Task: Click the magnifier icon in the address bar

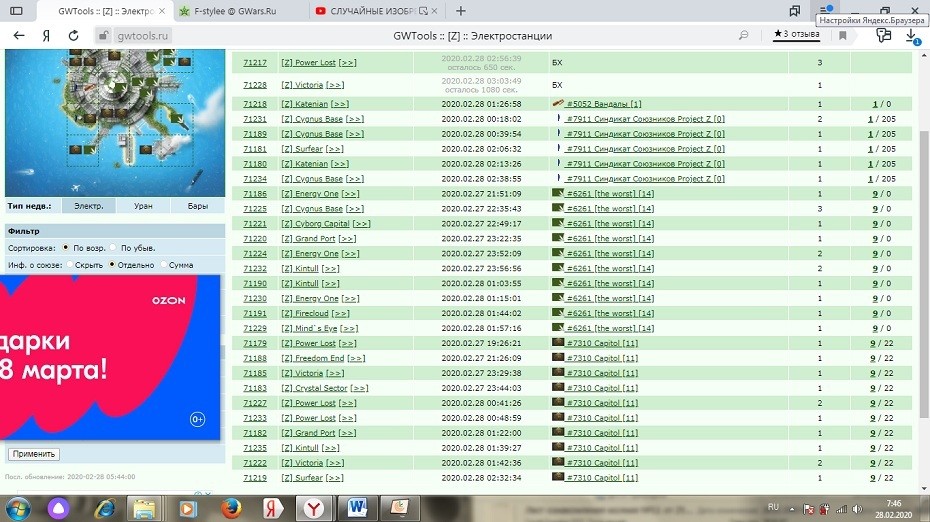Action: (x=743, y=36)
